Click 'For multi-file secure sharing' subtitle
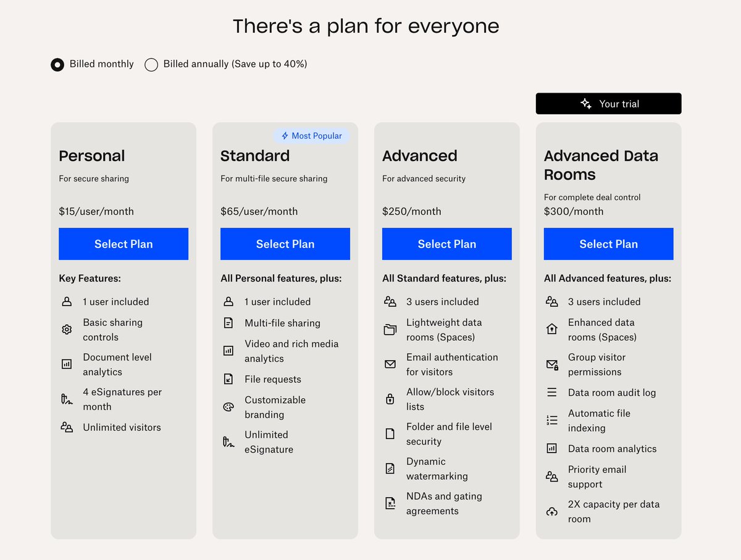Viewport: 741px width, 560px height. click(274, 178)
